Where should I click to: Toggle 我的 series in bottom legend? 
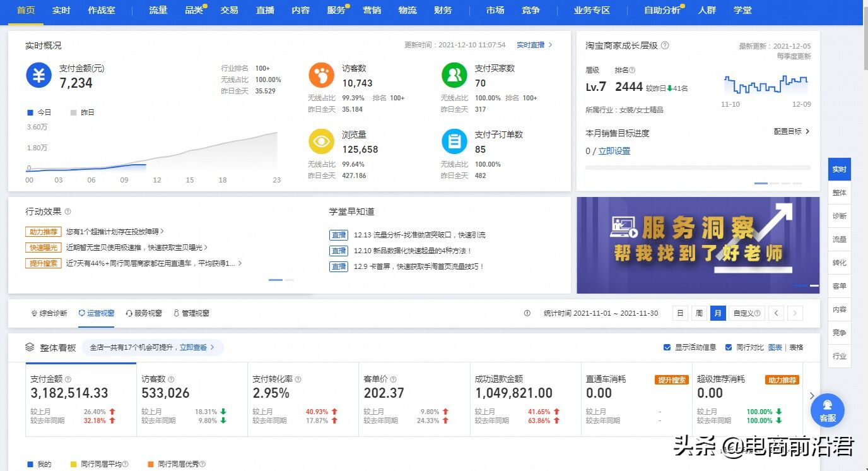39,464
